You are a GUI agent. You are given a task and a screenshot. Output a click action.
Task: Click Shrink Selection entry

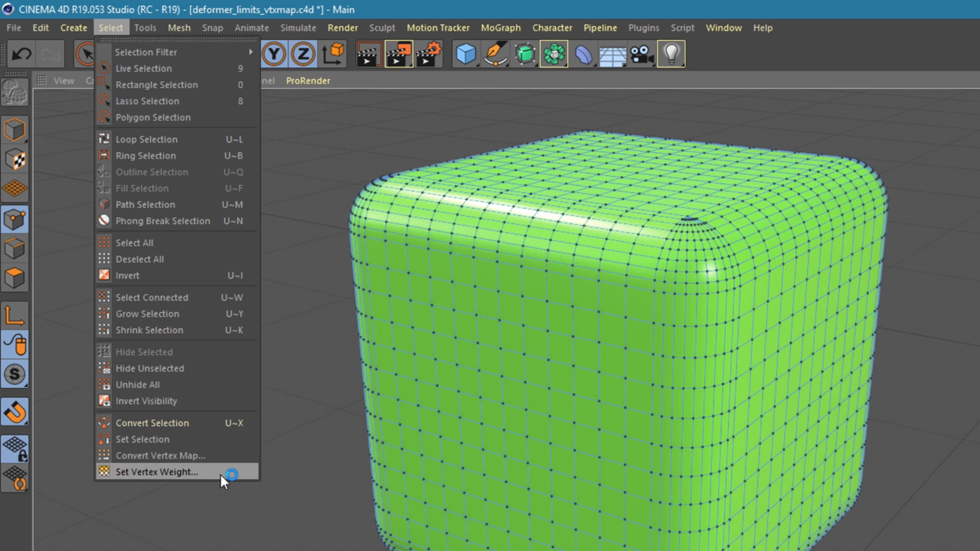177,330
